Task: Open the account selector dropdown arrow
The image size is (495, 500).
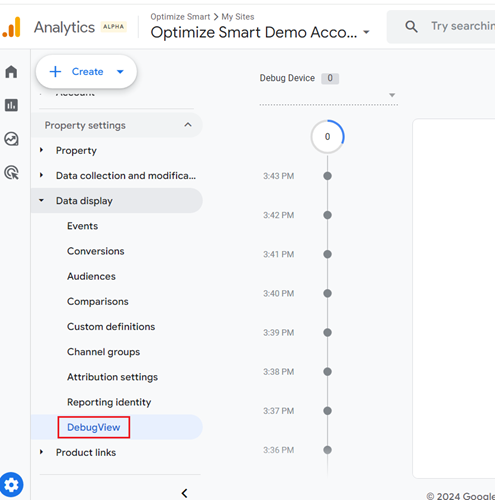Action: (366, 32)
